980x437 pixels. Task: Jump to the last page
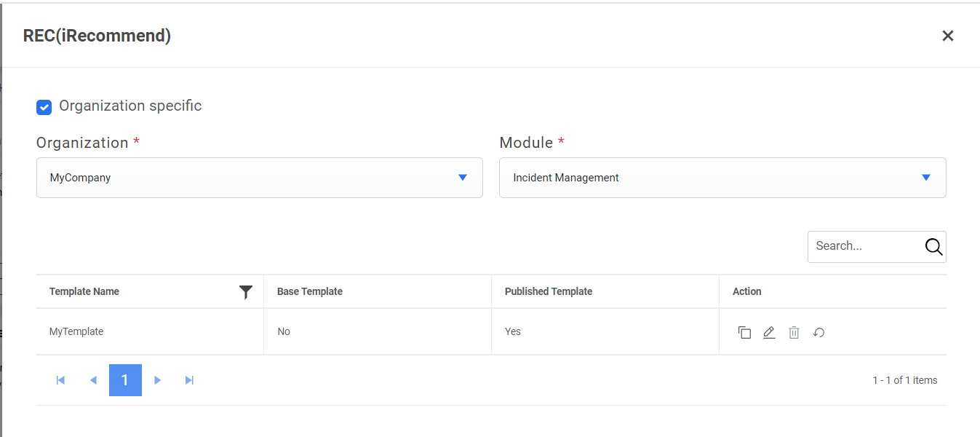pyautogui.click(x=190, y=380)
